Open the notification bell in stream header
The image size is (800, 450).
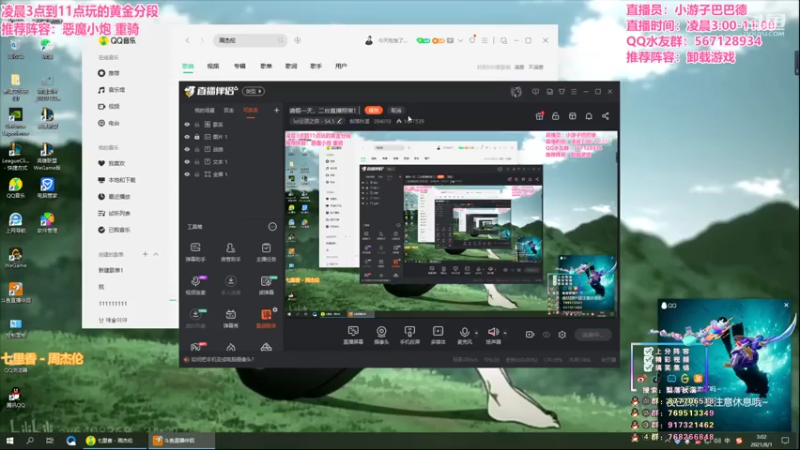[589, 116]
